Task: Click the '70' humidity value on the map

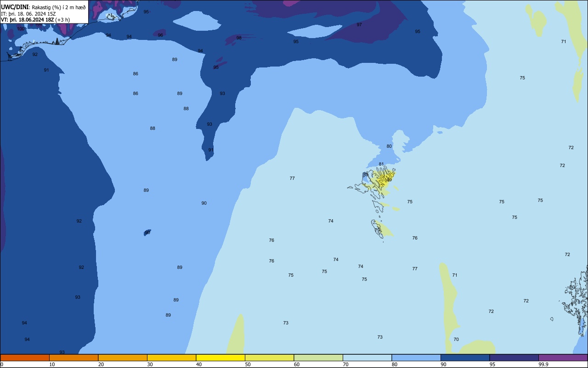Action: tap(456, 340)
